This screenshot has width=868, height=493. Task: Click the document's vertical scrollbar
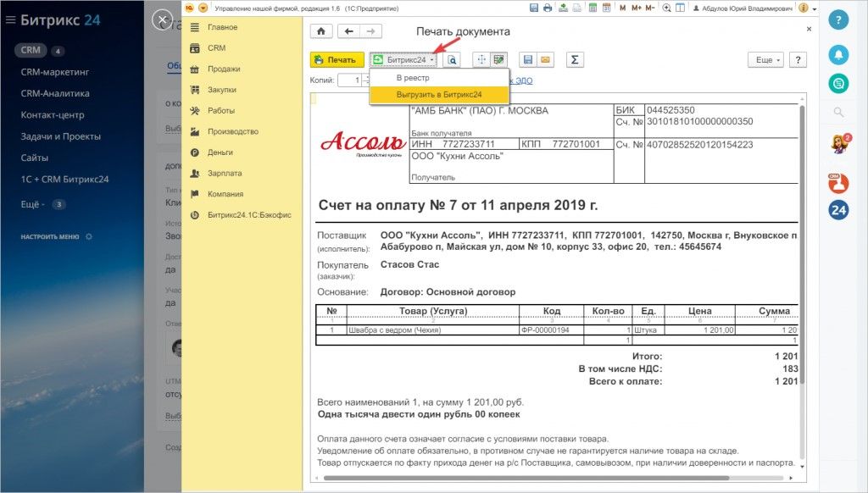[802, 243]
